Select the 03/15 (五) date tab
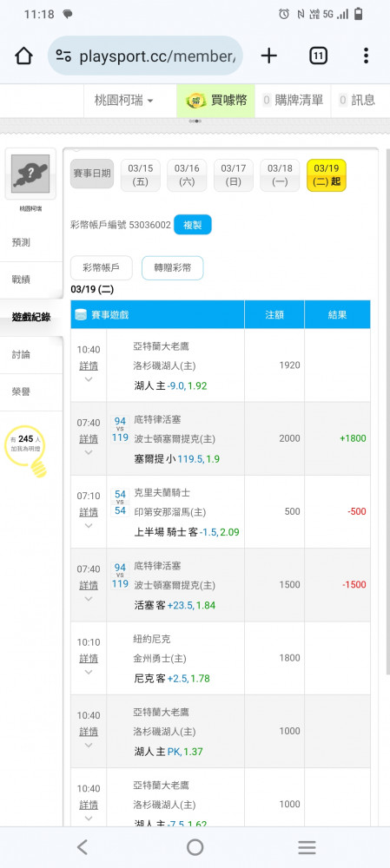The height and width of the screenshot is (868, 390). (140, 175)
